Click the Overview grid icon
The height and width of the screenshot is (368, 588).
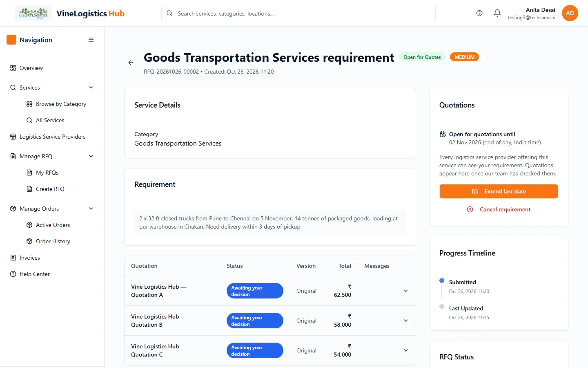[13, 68]
